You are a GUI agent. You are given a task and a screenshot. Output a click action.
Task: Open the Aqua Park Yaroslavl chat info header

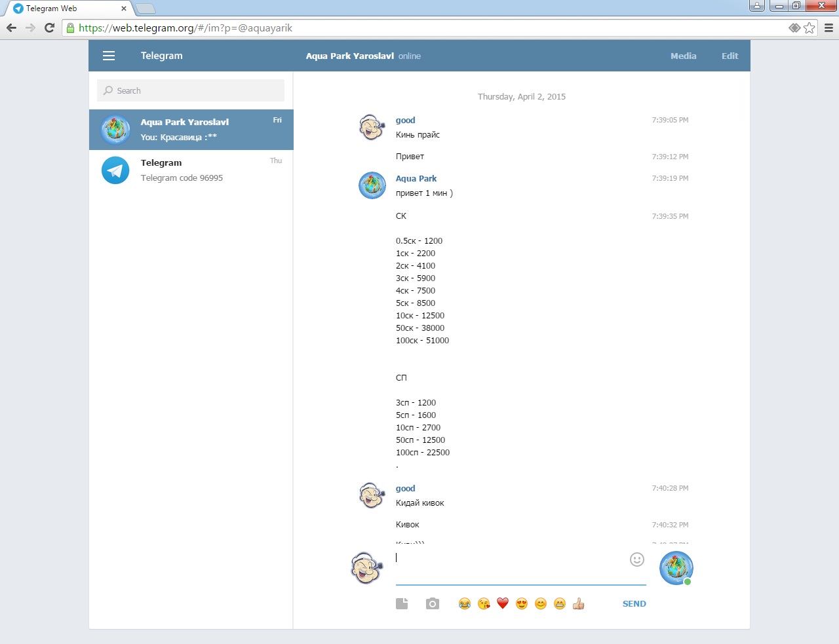coord(363,56)
